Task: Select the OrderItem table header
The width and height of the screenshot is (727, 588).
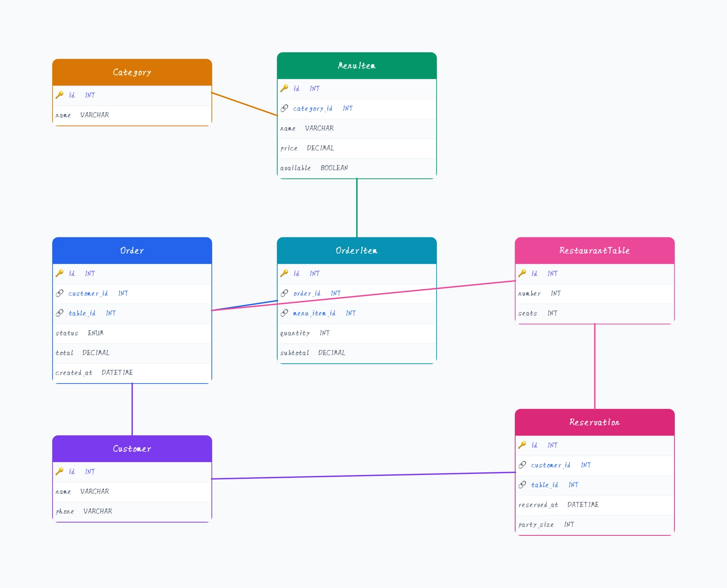Action: click(x=357, y=251)
